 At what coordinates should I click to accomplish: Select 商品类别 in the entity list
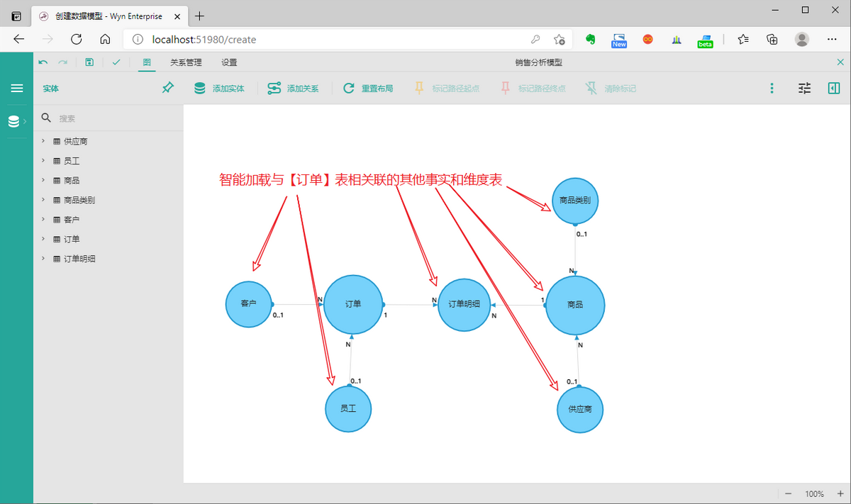79,200
